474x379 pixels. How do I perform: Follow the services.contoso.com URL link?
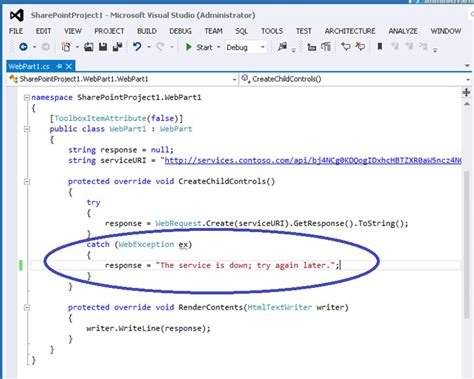313,160
